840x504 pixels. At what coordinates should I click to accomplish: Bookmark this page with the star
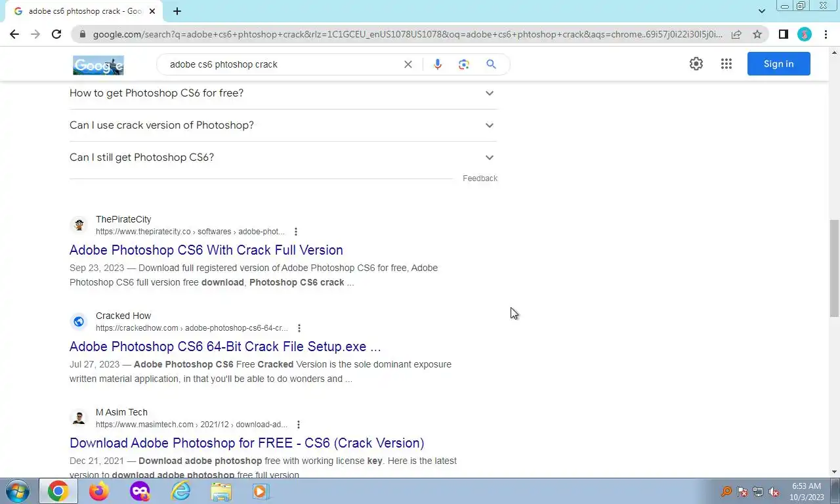tap(757, 34)
